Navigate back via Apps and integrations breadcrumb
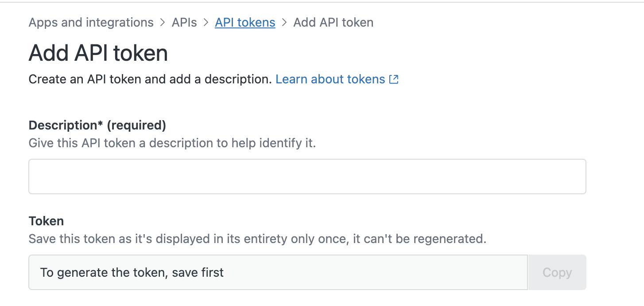The image size is (644, 306). 90,22
